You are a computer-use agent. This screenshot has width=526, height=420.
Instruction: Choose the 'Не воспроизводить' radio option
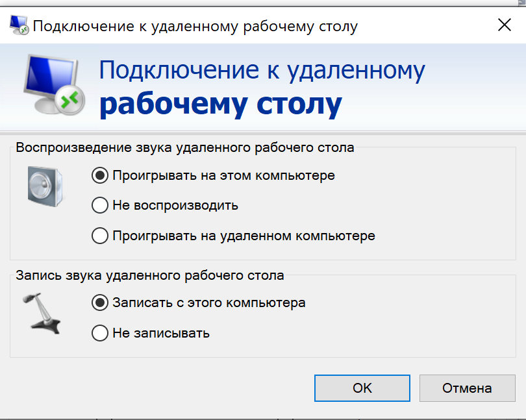click(x=100, y=205)
